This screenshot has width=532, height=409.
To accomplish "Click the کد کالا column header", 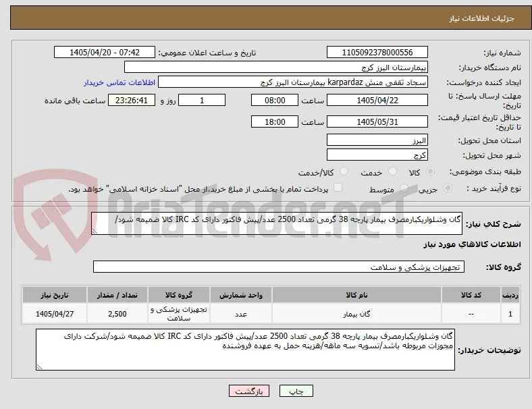I will click(x=471, y=295).
